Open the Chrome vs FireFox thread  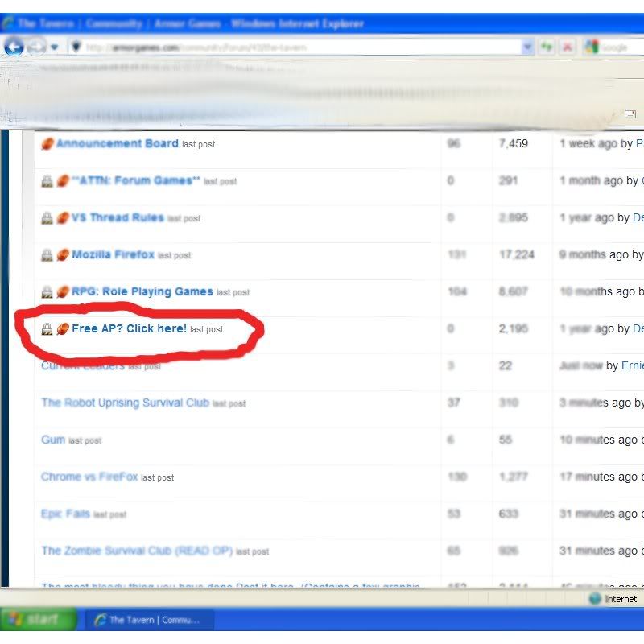(x=89, y=477)
